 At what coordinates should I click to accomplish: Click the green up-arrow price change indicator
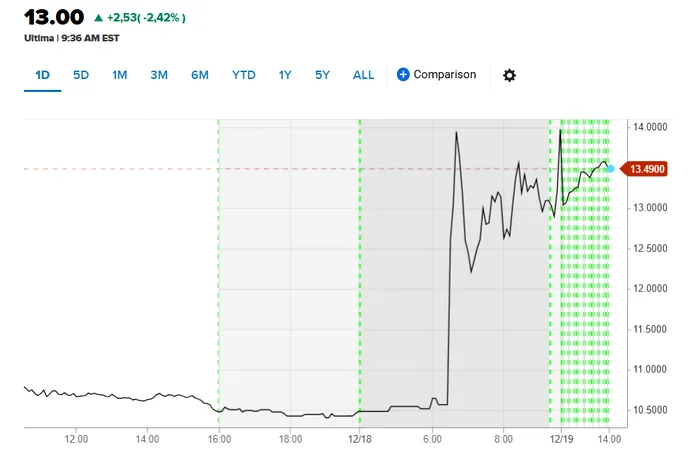98,18
